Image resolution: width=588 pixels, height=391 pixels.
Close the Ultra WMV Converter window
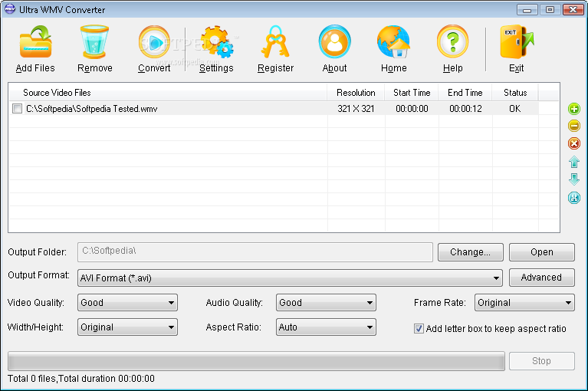(573, 9)
